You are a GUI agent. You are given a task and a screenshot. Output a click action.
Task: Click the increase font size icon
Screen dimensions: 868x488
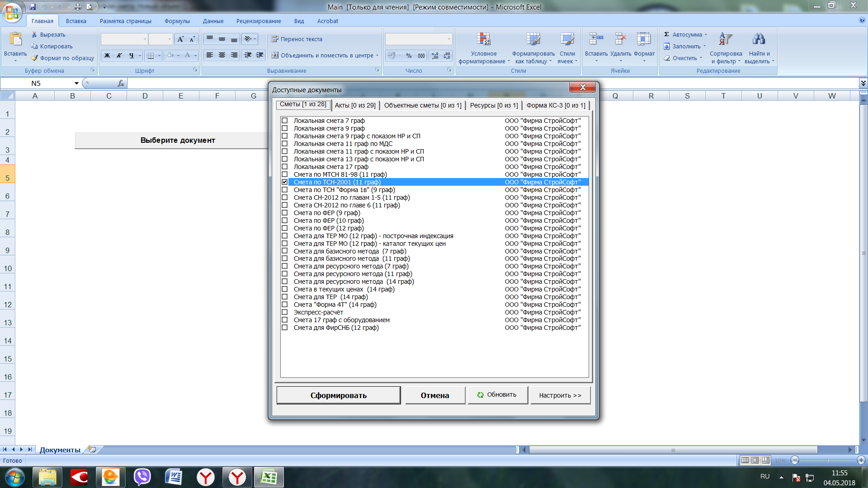tap(180, 39)
